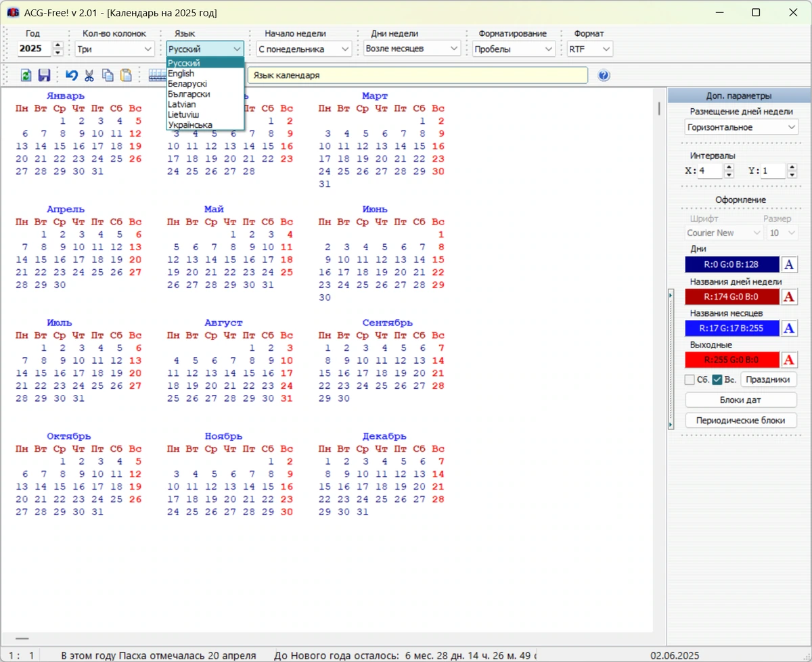Click the Праздники button
This screenshot has height=662, width=812.
(x=768, y=379)
